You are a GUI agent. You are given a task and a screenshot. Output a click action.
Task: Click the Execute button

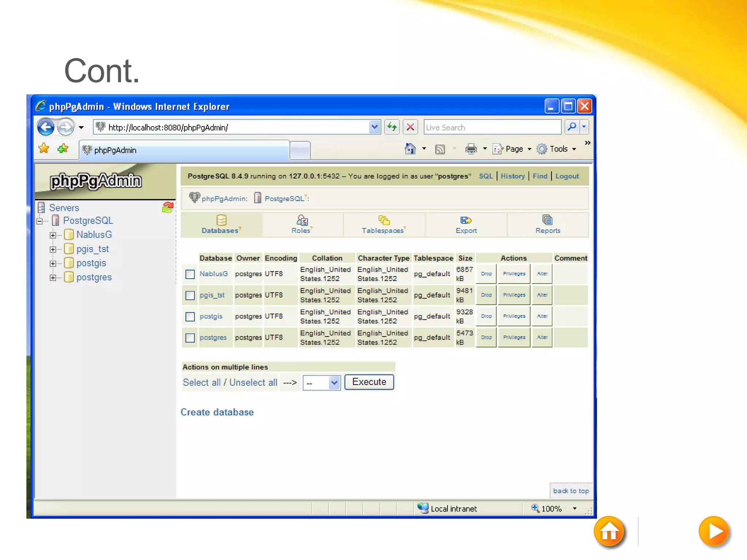(x=369, y=382)
